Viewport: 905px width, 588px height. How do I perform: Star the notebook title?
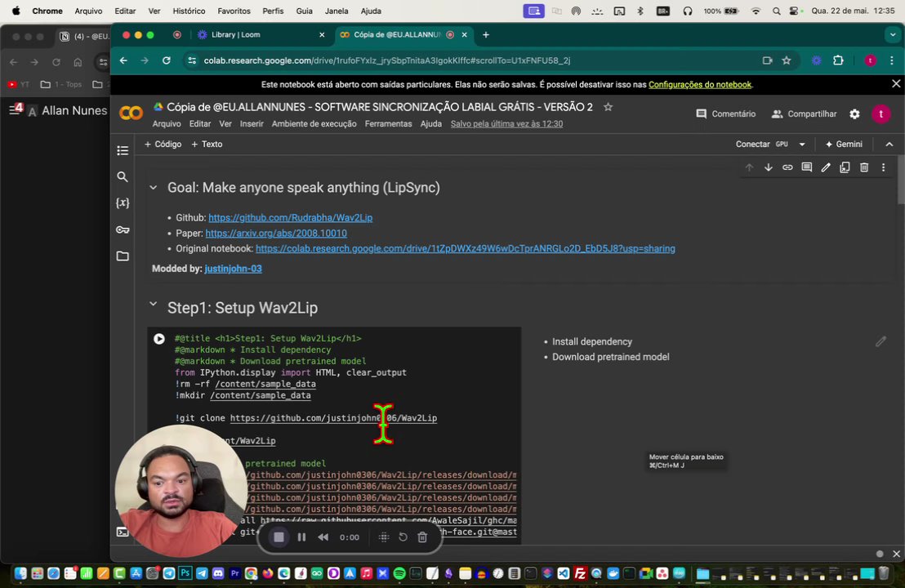[x=608, y=107]
